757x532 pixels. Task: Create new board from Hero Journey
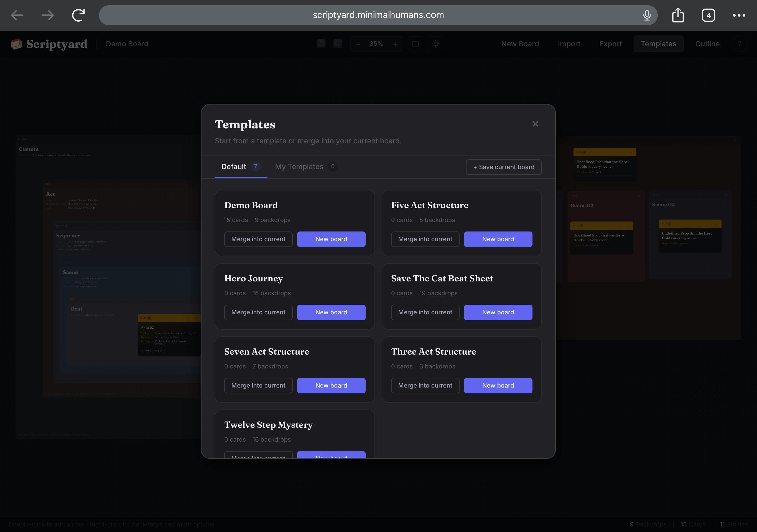coord(331,312)
